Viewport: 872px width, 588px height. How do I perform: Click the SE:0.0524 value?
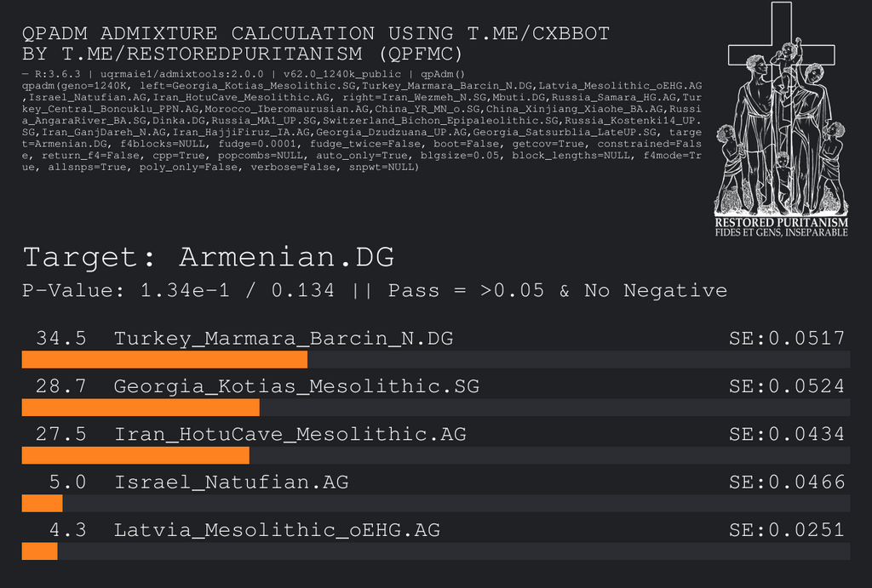[787, 386]
